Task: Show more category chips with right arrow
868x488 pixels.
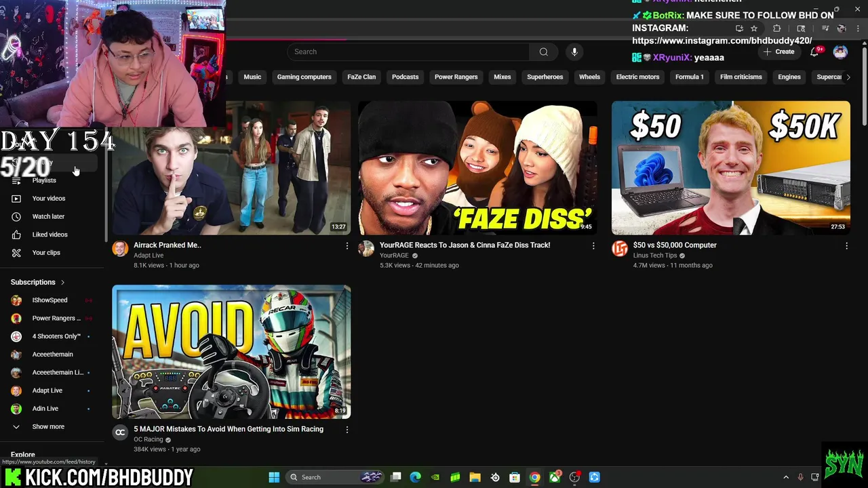Action: pos(848,77)
